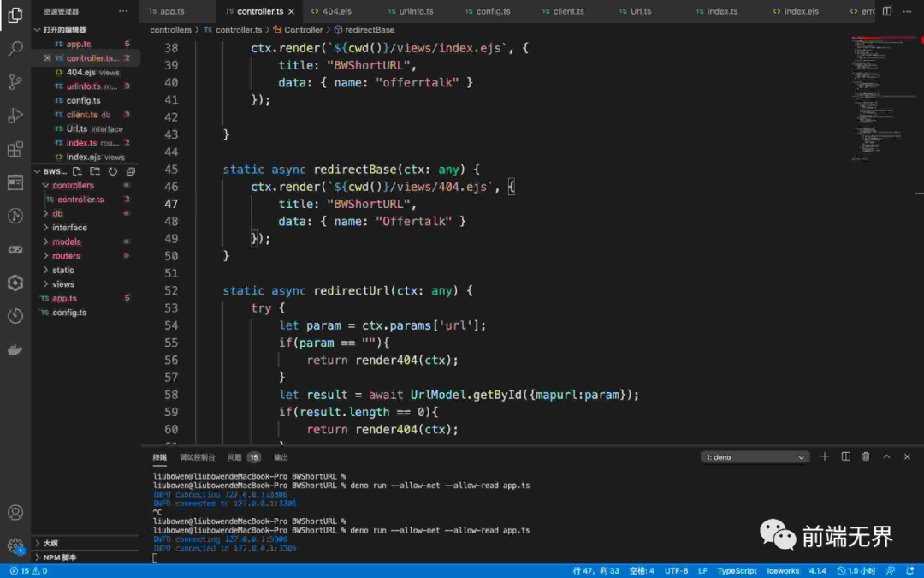Click the TypeScript language mode in status bar
The height and width of the screenshot is (578, 924).
pyautogui.click(x=737, y=571)
